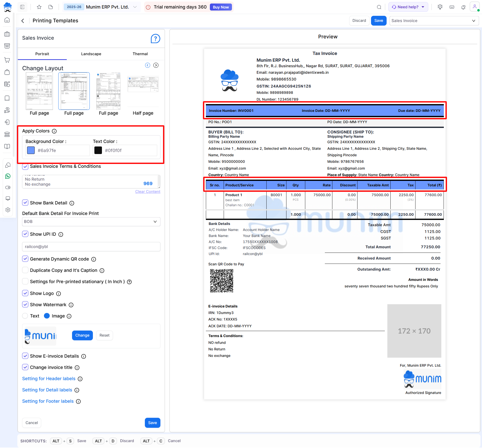This screenshot has height=448, width=482.
Task: Click the lightbulb icon in top bar
Action: [x=440, y=7]
